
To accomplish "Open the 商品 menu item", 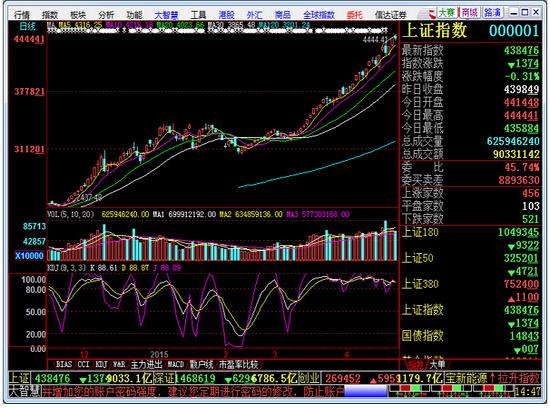I will tap(283, 15).
